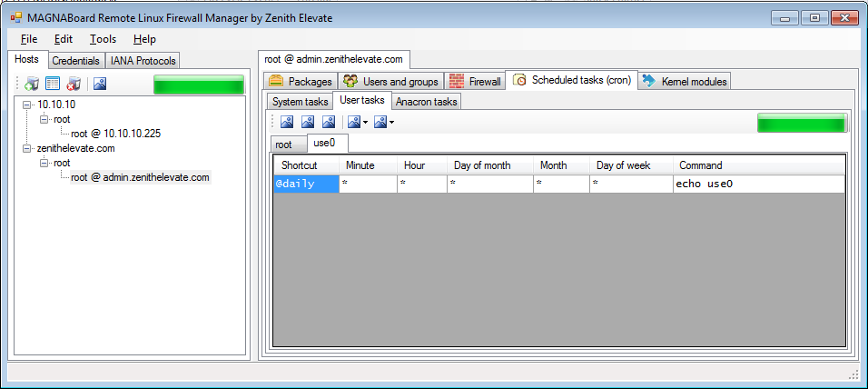Image resolution: width=868 pixels, height=389 pixels.
Task: Click the Day of month cell of @daily row
Action: 490,184
